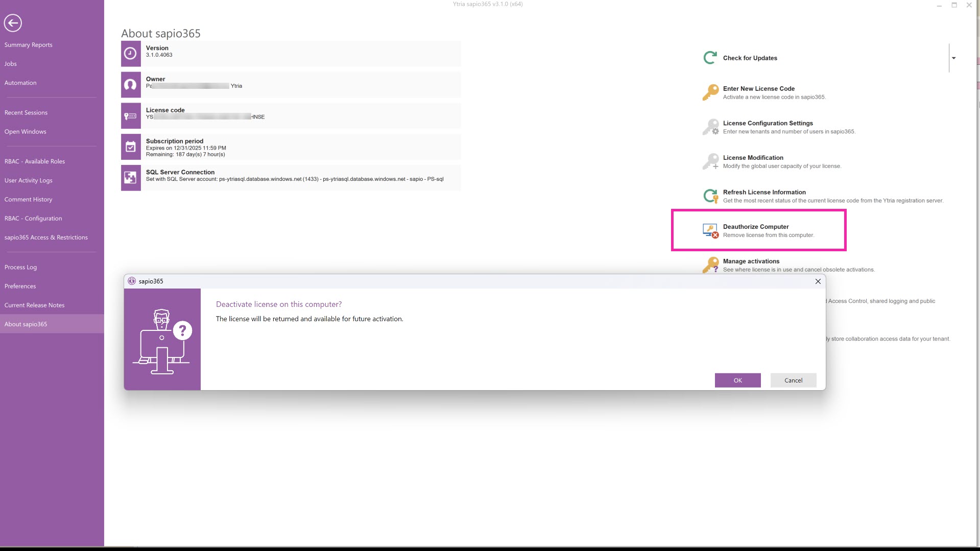Click the Manage activations key icon
This screenshot has height=551, width=980.
point(710,265)
